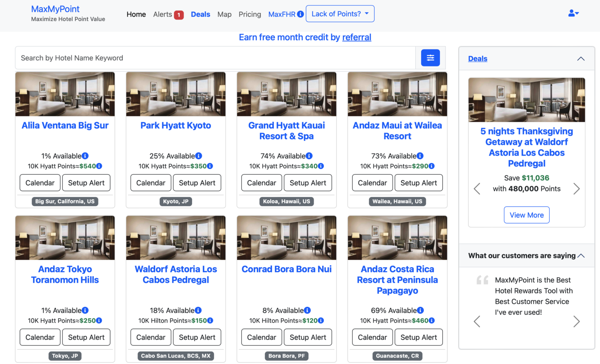The image size is (600, 364).
Task: Advance the Deals carousel with the right arrow
Action: [x=577, y=189]
